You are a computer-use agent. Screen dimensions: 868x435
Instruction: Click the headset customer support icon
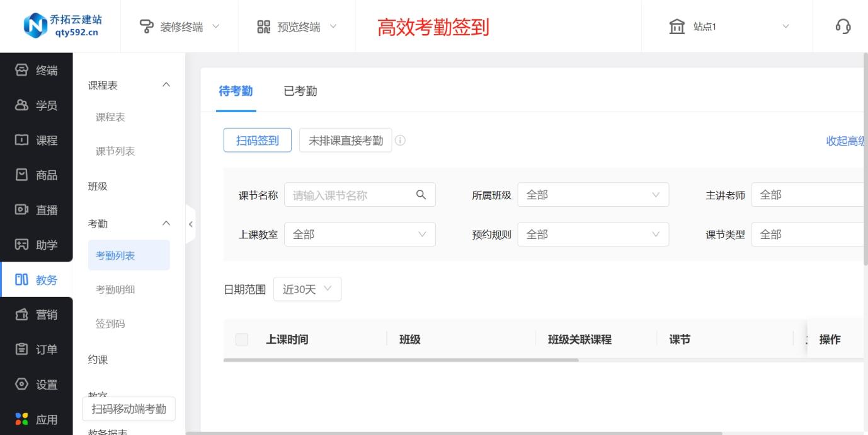pyautogui.click(x=843, y=26)
